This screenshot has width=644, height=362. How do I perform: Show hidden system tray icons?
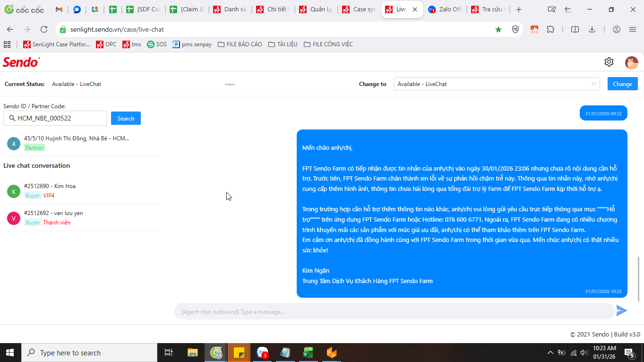[550, 353]
